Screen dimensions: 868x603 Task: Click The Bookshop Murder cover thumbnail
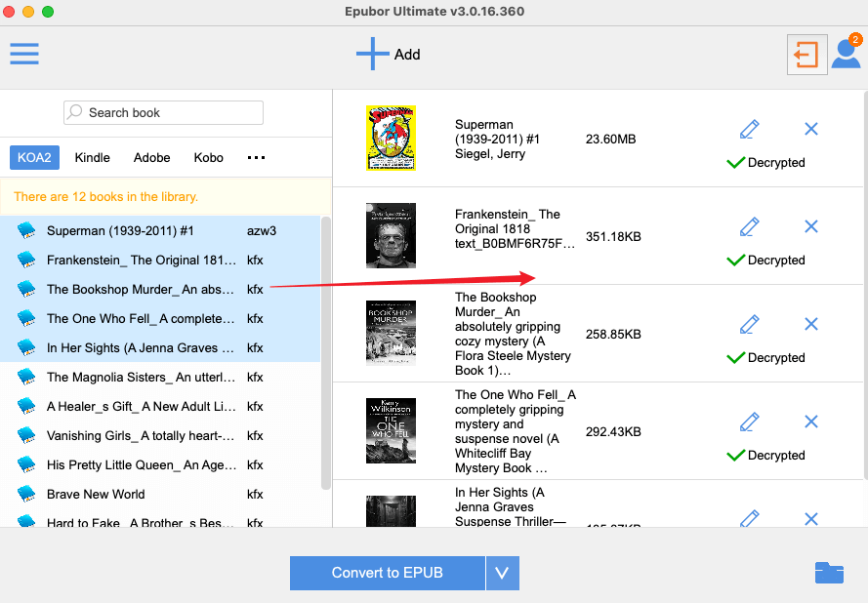391,333
